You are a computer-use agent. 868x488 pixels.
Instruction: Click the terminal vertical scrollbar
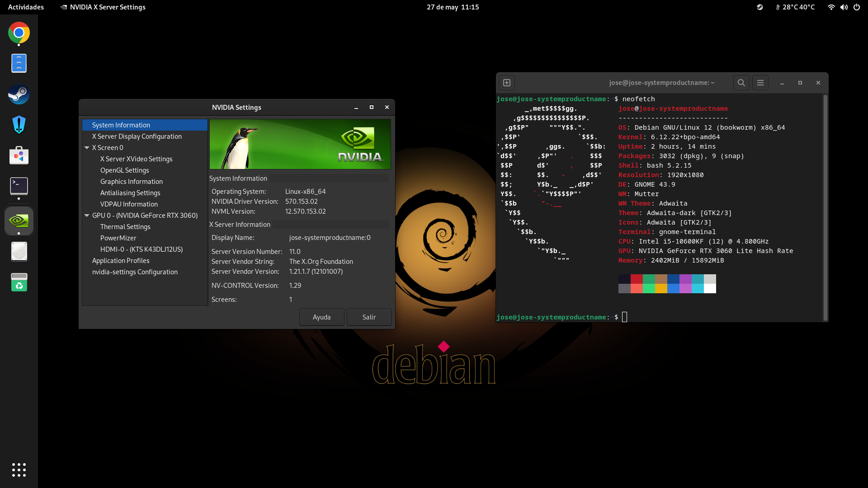[x=825, y=208]
